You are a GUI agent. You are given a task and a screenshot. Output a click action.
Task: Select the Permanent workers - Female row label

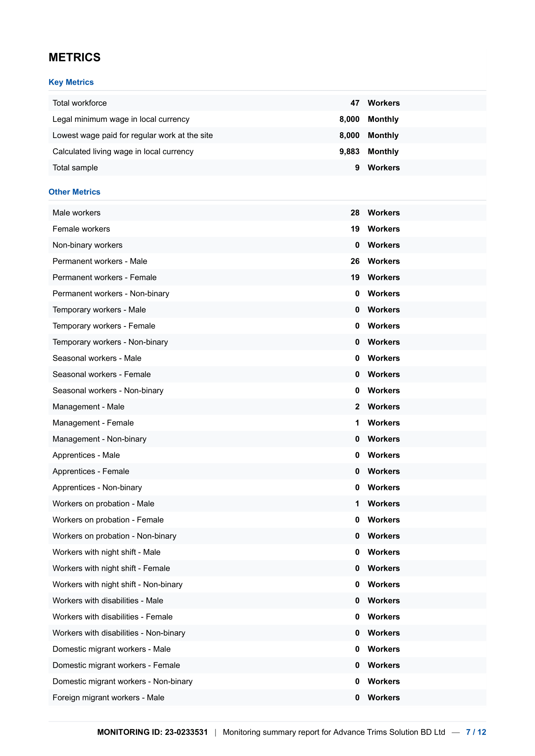[104, 277]
